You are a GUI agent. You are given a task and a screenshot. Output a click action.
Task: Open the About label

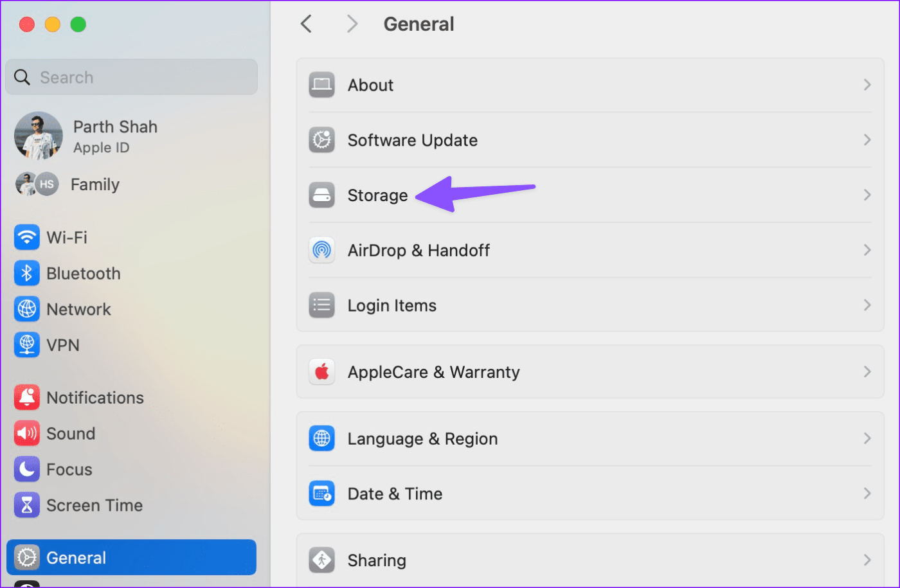coord(371,85)
